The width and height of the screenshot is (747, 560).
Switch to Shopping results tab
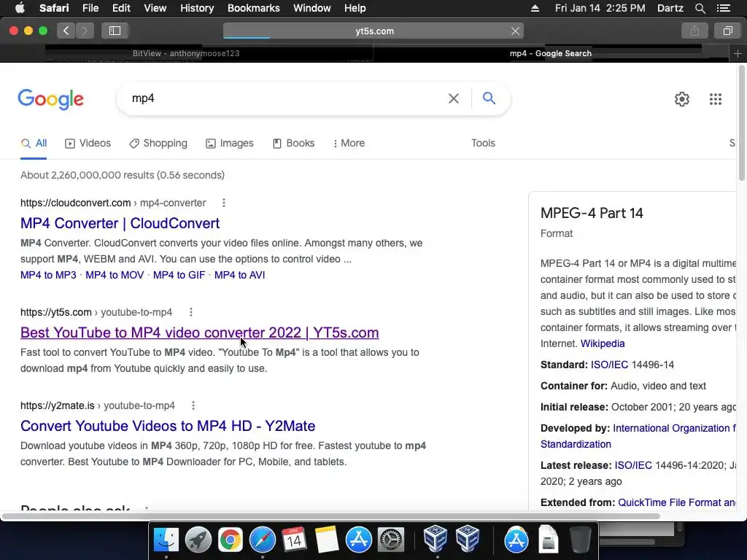coord(158,144)
